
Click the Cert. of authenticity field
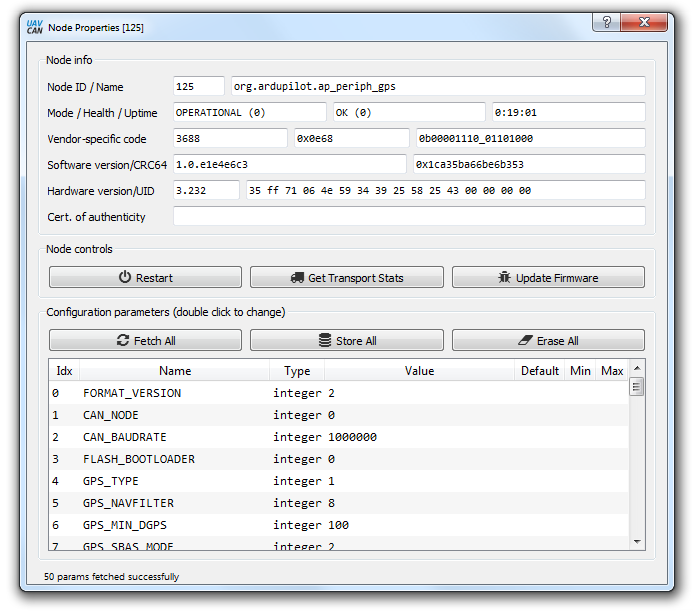(408, 217)
